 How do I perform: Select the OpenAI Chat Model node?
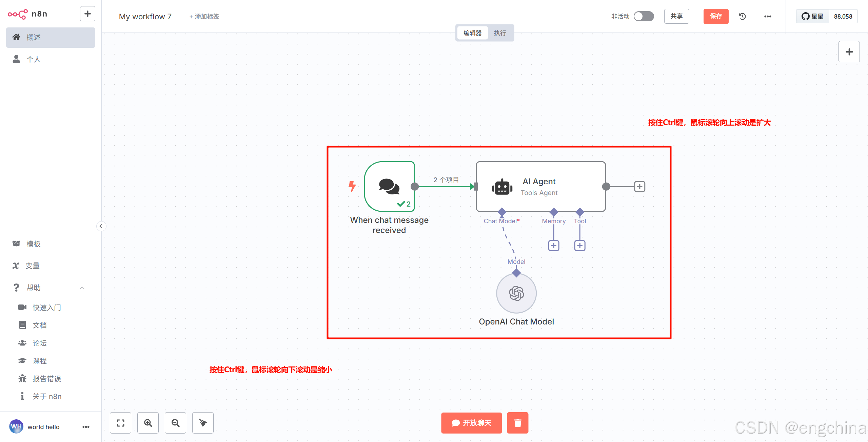[x=516, y=293]
